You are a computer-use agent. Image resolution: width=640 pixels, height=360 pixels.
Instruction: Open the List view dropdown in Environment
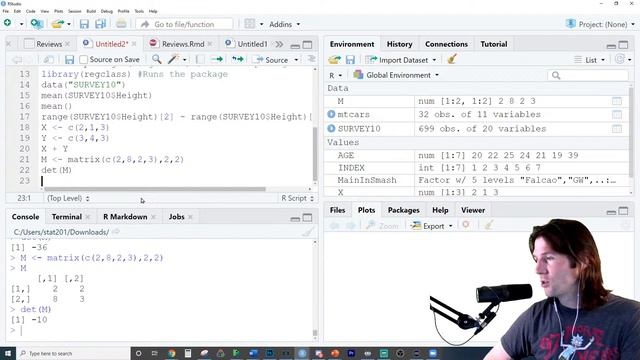click(x=589, y=60)
